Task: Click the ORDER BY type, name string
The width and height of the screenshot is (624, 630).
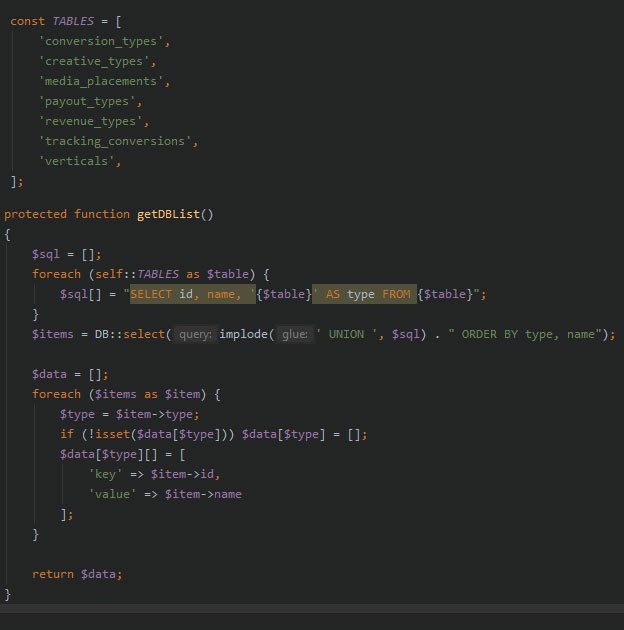Action: [525, 334]
